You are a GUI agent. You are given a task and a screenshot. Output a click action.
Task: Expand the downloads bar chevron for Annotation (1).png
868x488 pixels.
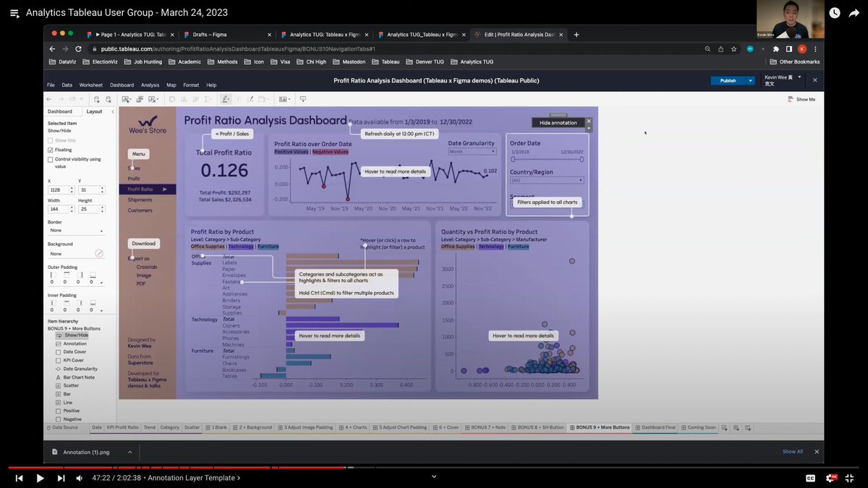pos(130,452)
